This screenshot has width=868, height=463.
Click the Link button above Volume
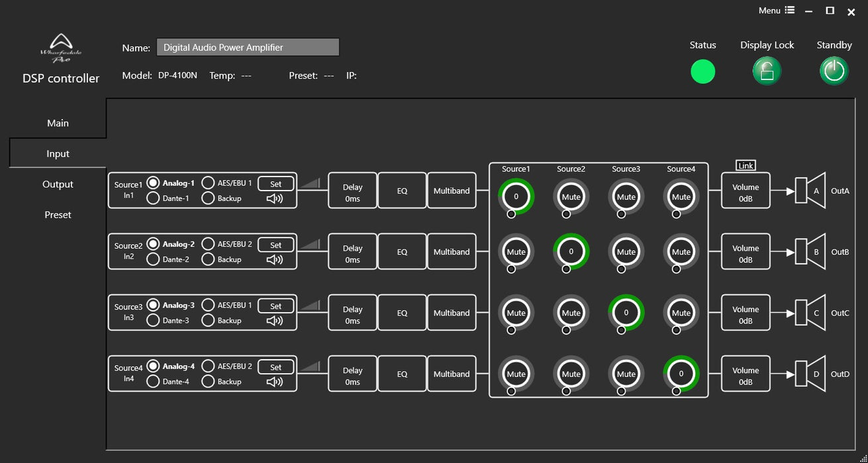[746, 165]
